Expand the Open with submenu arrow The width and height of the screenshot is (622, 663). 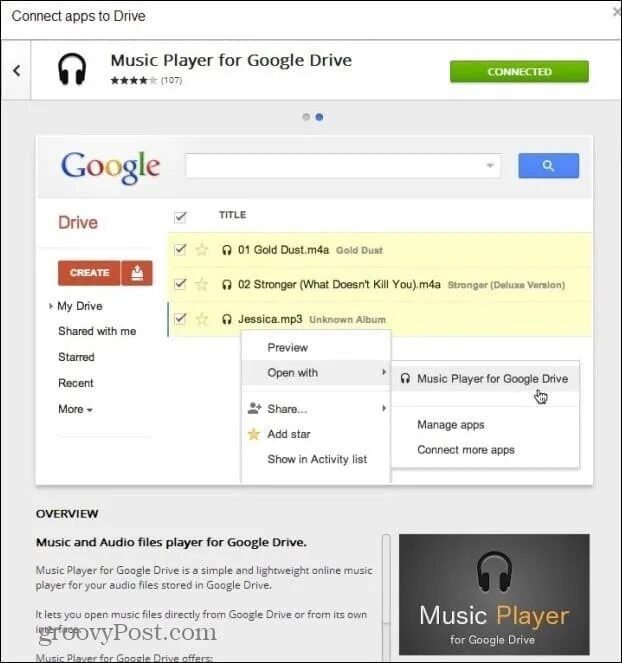(x=384, y=372)
